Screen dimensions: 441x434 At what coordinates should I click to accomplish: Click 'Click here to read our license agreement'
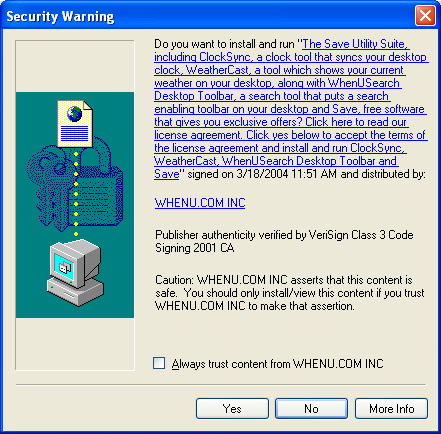coord(356,122)
